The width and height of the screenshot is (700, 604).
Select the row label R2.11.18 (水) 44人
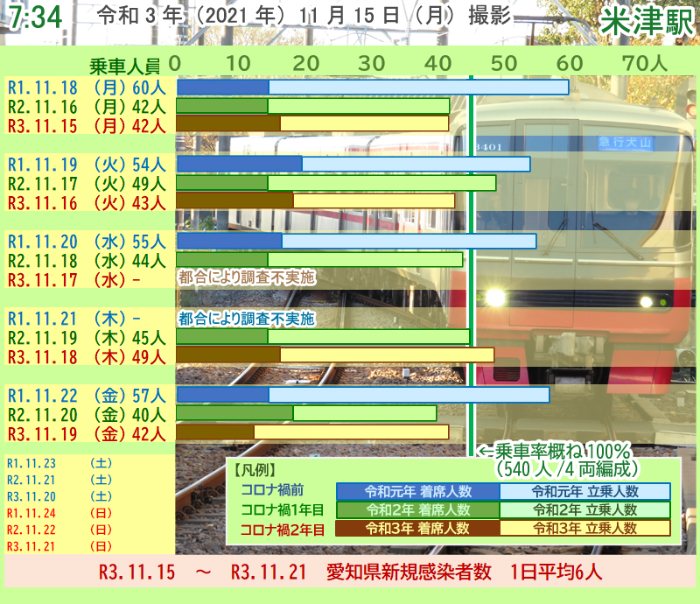pyautogui.click(x=87, y=261)
